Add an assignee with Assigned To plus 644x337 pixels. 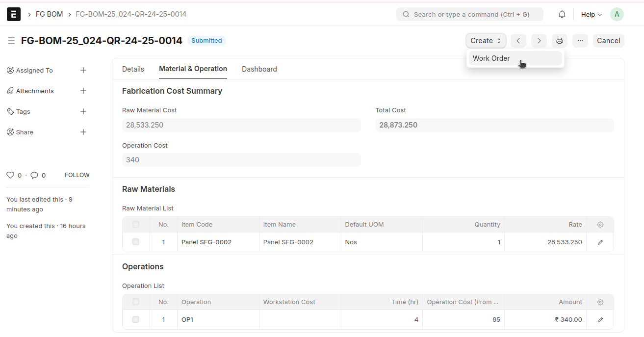83,70
